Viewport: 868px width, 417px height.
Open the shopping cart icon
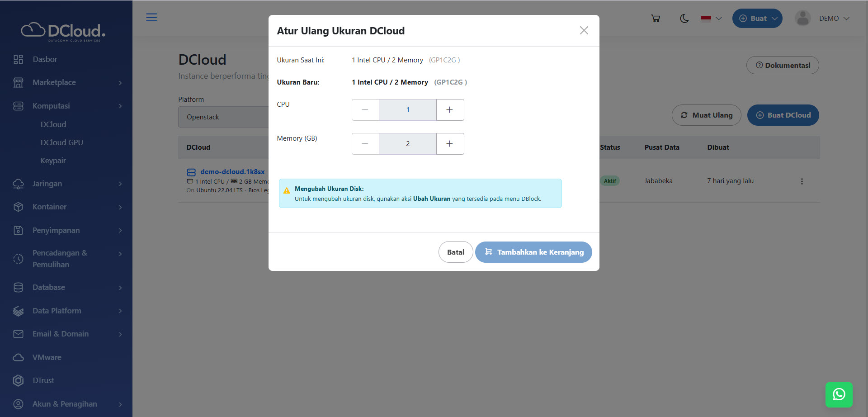(656, 19)
